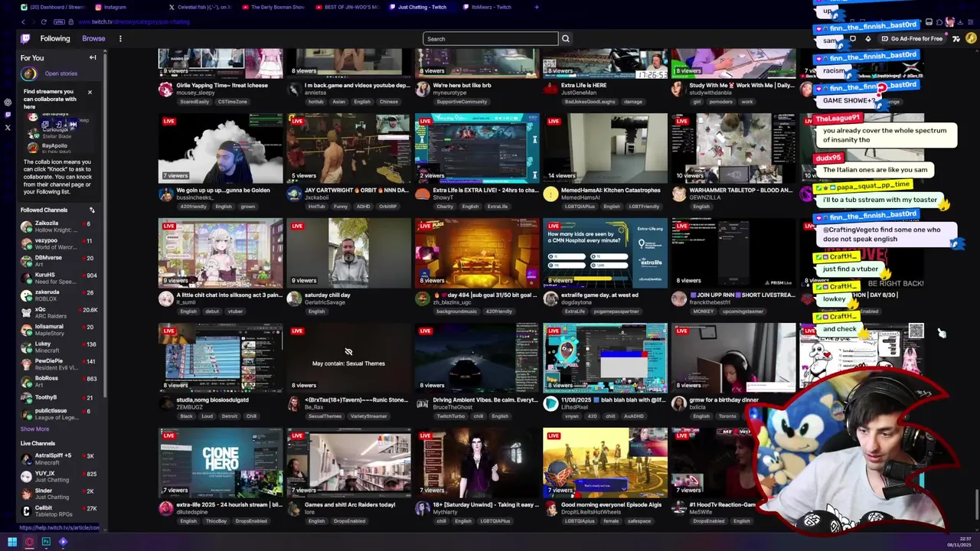
Task: Click the browser back arrow
Action: [23, 21]
